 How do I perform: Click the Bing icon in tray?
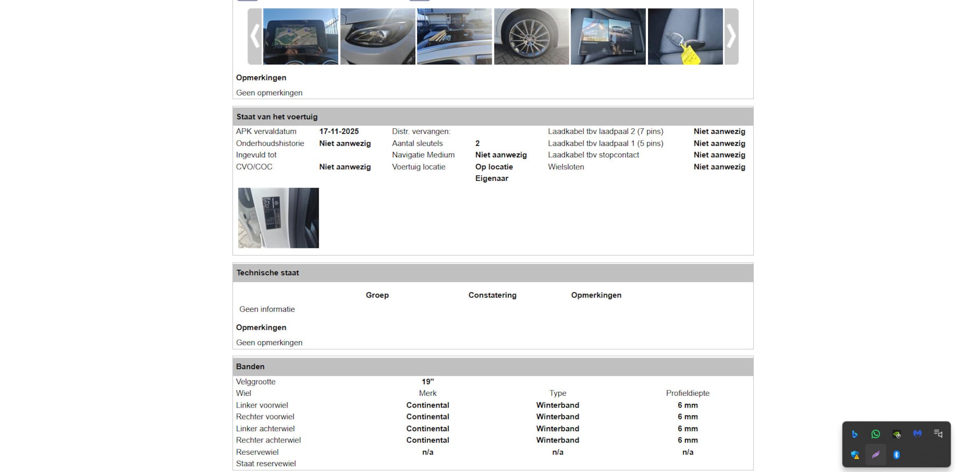[x=855, y=434]
